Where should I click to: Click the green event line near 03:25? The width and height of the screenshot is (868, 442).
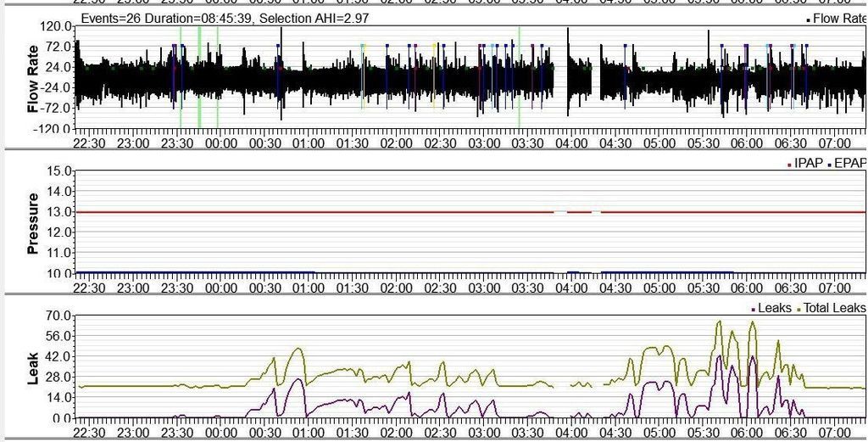click(x=520, y=76)
